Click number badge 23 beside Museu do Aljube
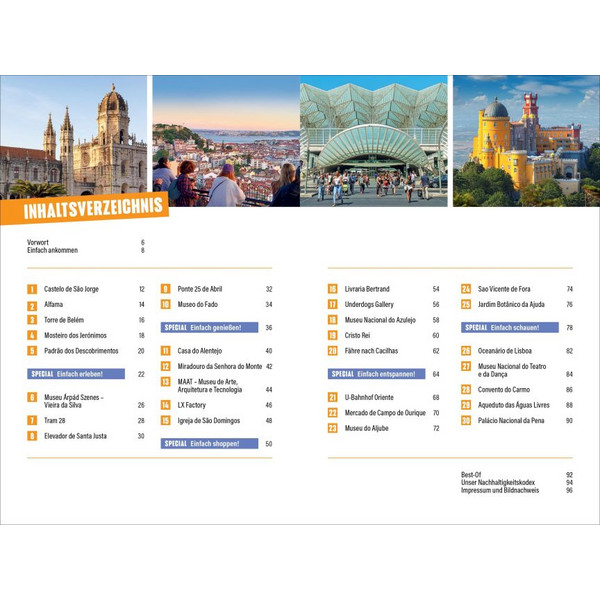 coord(333,428)
